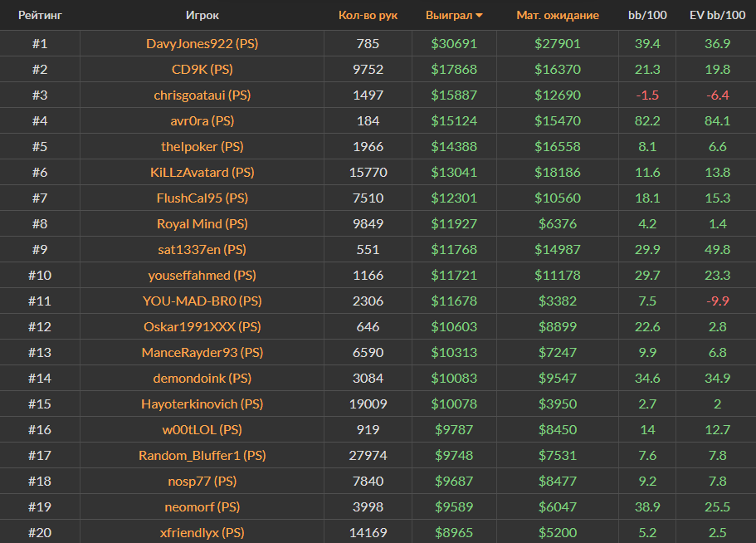Open KiLLzAvatard (PS) player page

coord(202,173)
